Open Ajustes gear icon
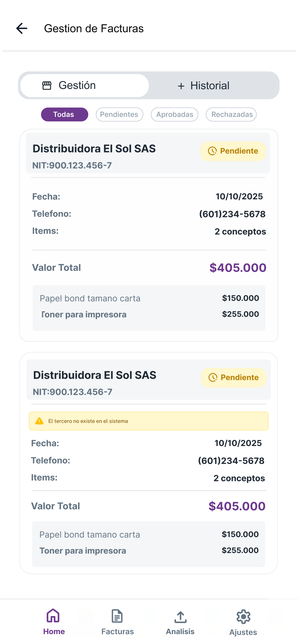The image size is (298, 644). 243,616
